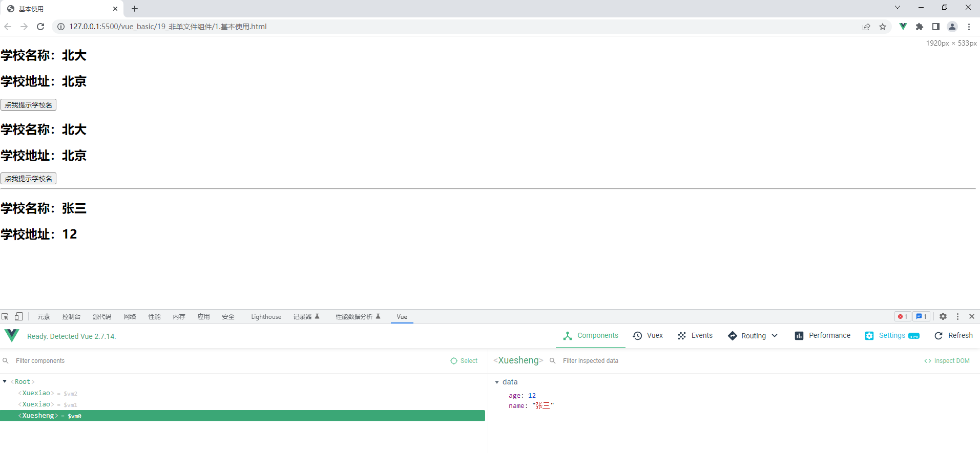Toggle the device toolbar icon
Screen dimensions: 980x453
pos(18,317)
